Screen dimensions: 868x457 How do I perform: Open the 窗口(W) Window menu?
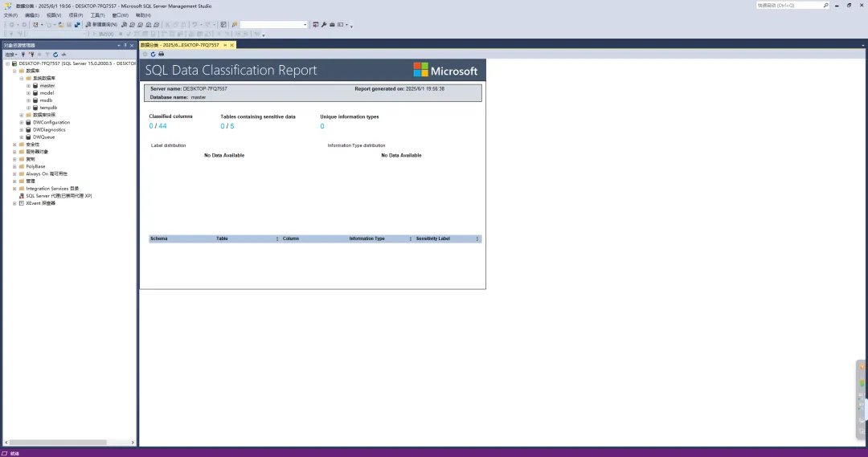120,15
